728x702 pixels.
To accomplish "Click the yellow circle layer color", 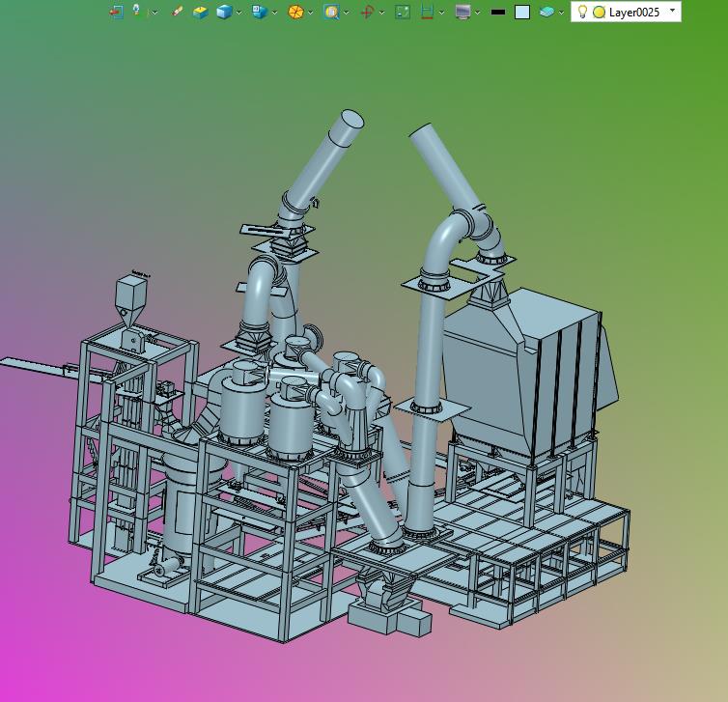I will [x=599, y=13].
